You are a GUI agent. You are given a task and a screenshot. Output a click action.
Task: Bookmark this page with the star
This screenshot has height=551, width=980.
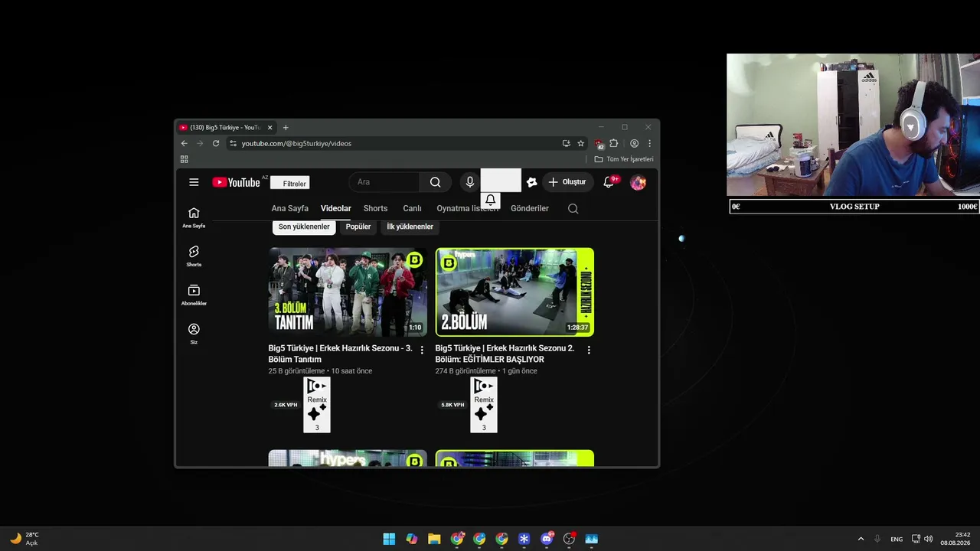581,143
